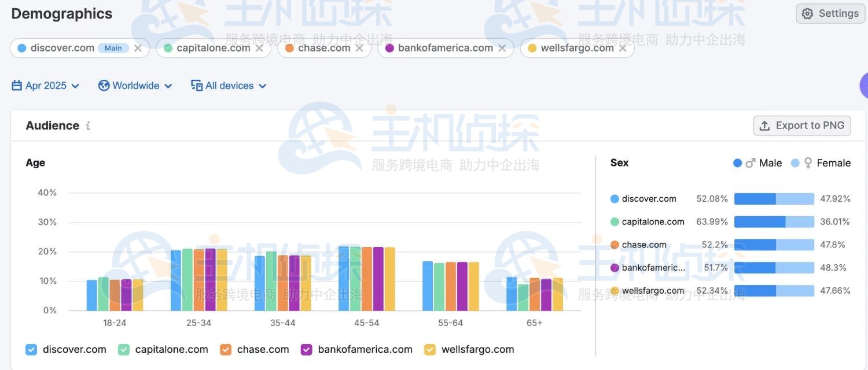
Task: Click the Export to PNG button
Action: (x=801, y=125)
